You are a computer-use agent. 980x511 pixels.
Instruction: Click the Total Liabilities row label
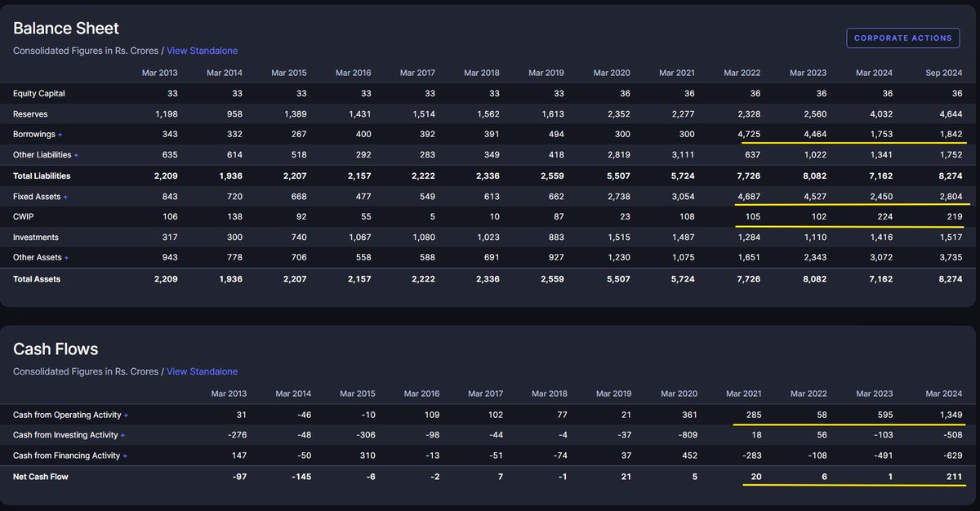(x=41, y=176)
